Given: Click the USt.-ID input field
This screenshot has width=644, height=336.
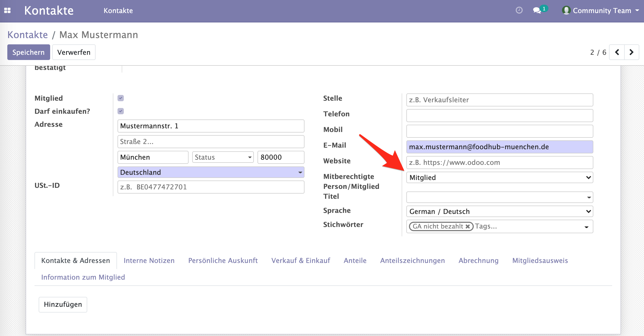Looking at the screenshot, I should pos(211,187).
